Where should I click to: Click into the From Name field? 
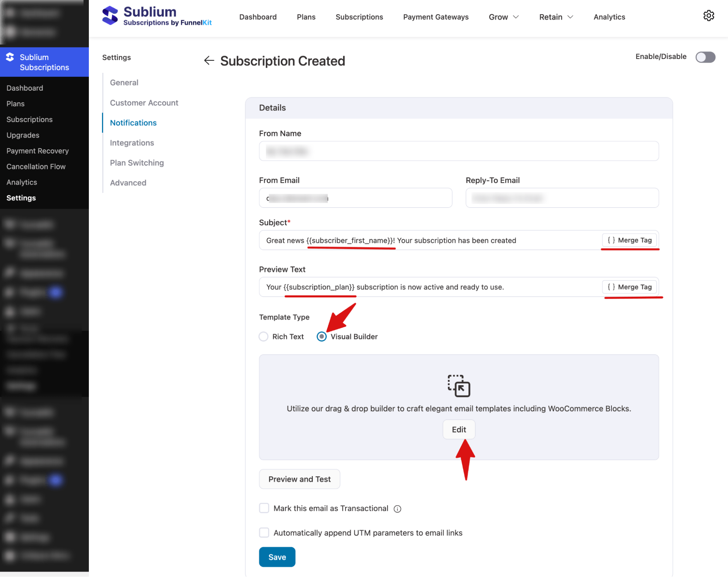click(x=459, y=151)
